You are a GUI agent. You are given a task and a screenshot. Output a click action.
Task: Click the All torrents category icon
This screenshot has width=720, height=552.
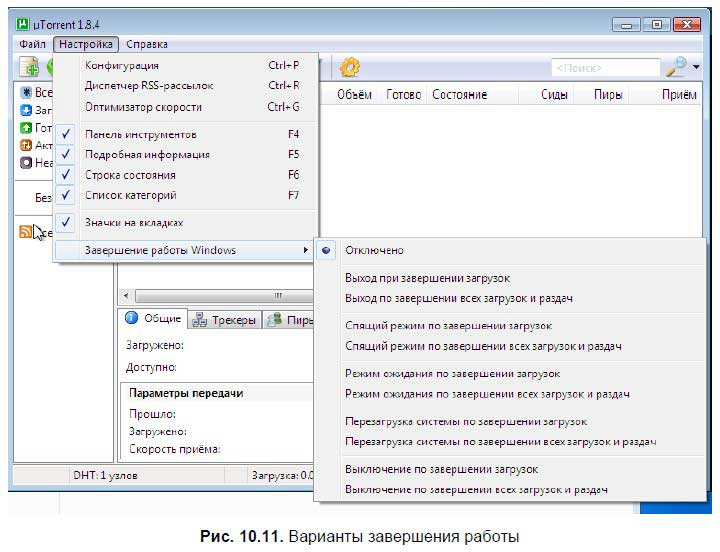27,92
